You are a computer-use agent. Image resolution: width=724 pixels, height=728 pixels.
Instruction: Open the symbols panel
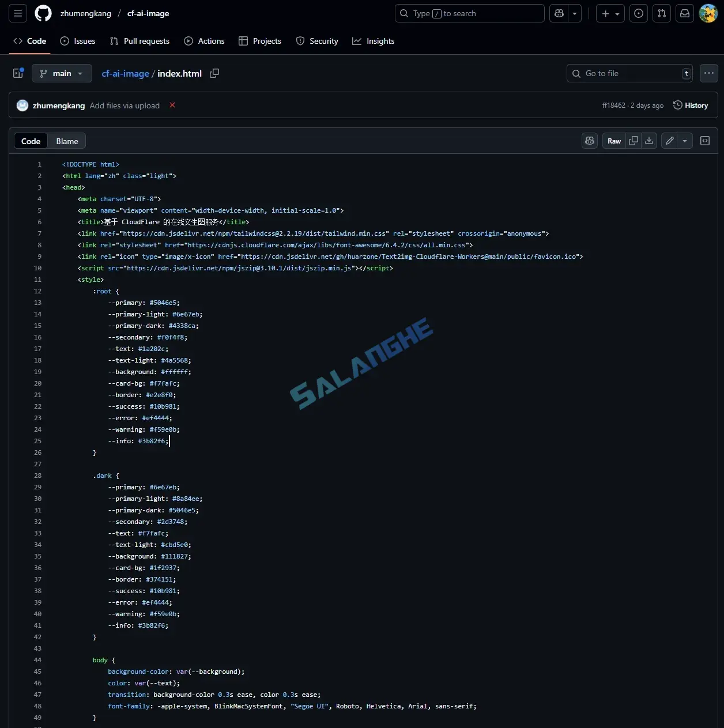(704, 141)
